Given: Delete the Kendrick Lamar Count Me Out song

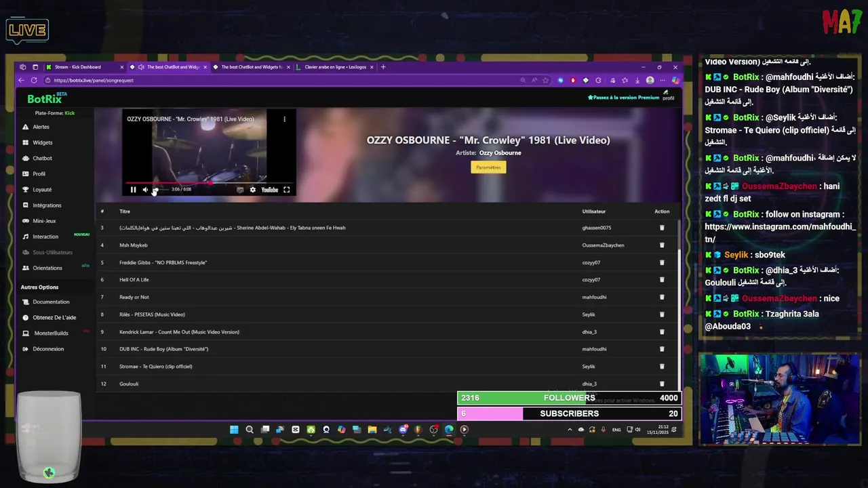Looking at the screenshot, I should click(662, 332).
